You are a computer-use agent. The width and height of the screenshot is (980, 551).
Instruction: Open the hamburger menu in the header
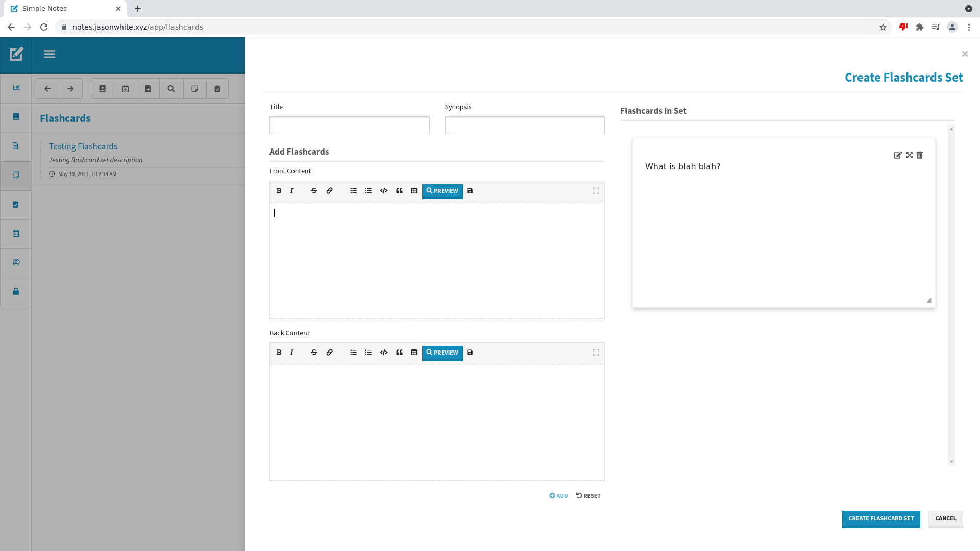click(50, 54)
